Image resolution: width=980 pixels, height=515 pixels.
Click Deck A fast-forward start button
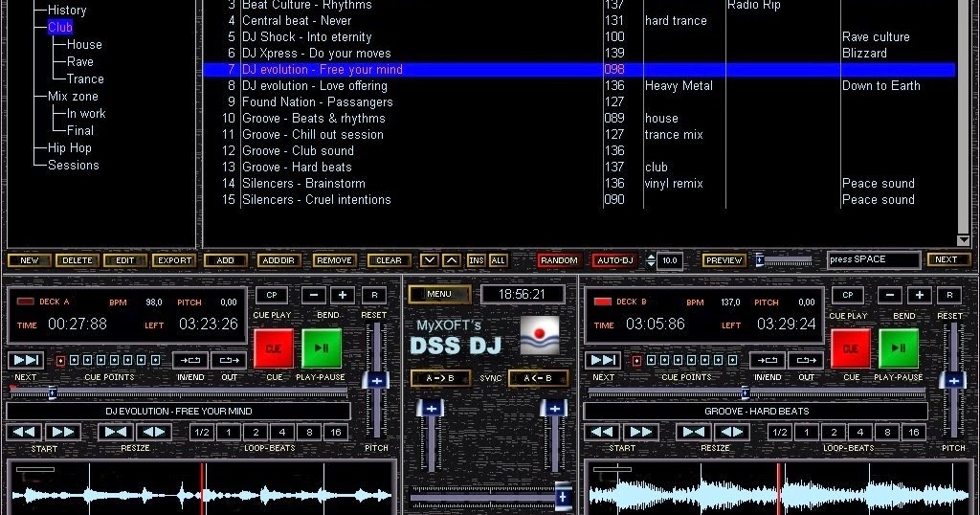click(63, 432)
